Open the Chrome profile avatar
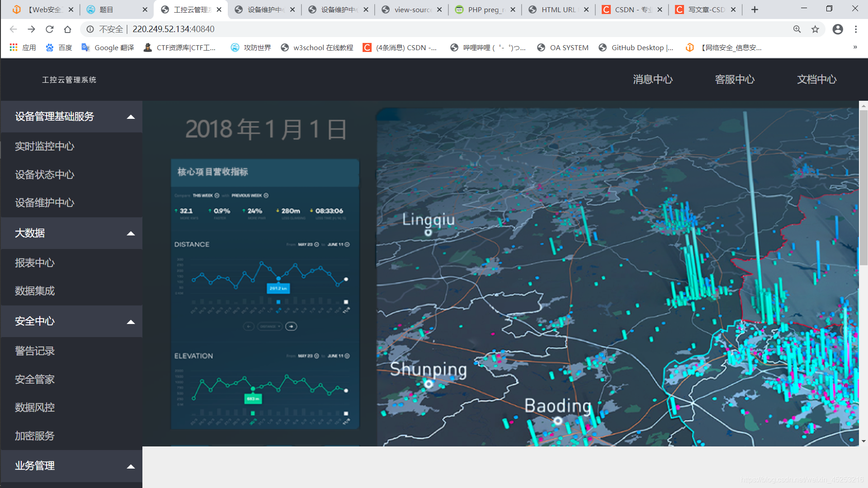Image resolution: width=868 pixels, height=488 pixels. tap(838, 29)
